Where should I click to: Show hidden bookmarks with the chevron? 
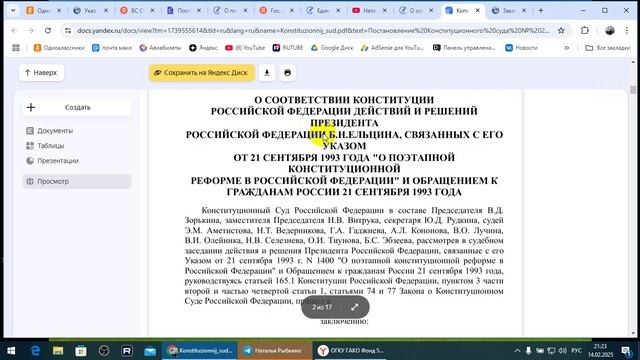[x=567, y=48]
